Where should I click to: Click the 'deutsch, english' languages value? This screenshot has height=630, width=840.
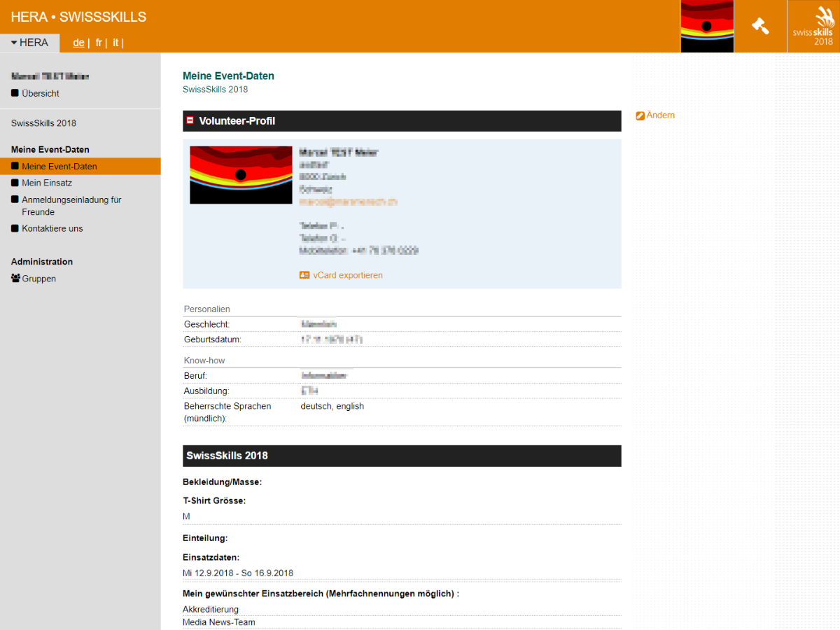332,406
